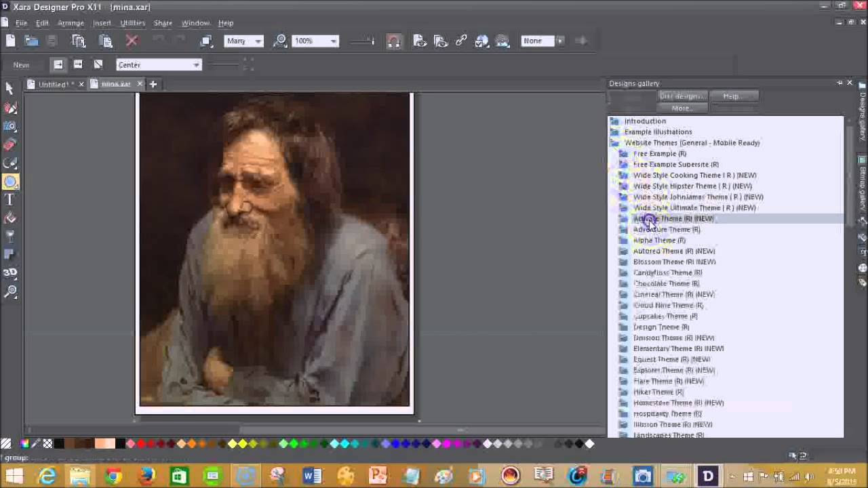This screenshot has height=488, width=868.
Task: Click the Publish website globe icon
Action: point(482,41)
